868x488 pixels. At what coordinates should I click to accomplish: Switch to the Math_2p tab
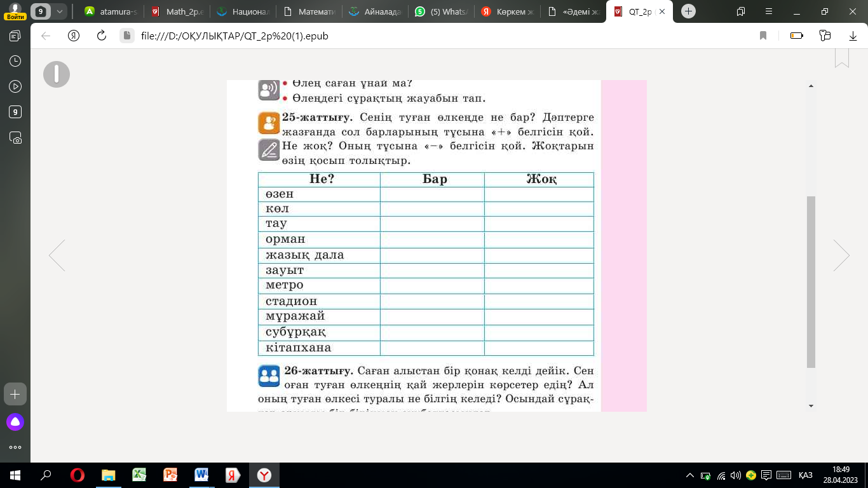point(177,11)
